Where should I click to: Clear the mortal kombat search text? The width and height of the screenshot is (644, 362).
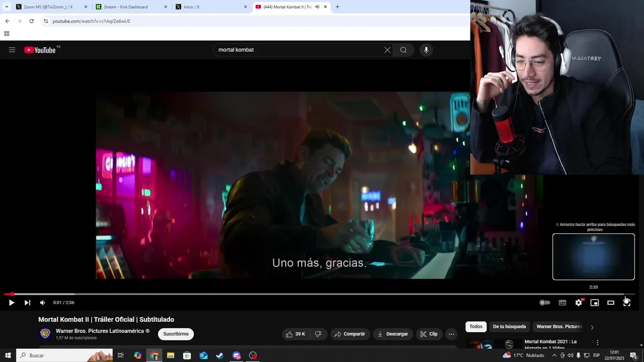pyautogui.click(x=387, y=50)
